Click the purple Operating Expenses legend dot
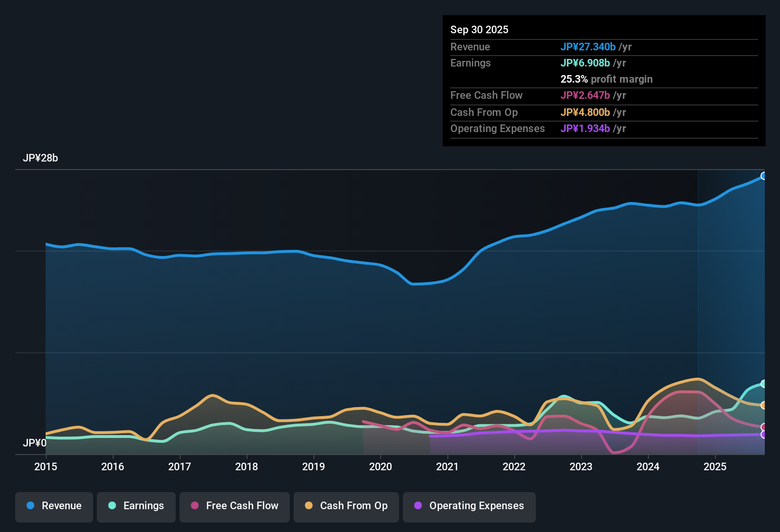780x532 pixels. [419, 506]
